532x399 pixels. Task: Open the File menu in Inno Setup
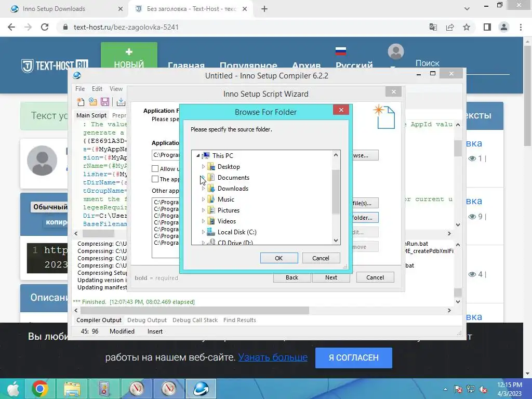tap(80, 88)
